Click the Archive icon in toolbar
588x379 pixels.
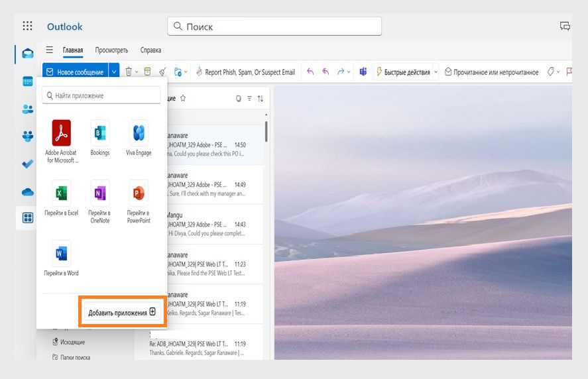pos(147,72)
